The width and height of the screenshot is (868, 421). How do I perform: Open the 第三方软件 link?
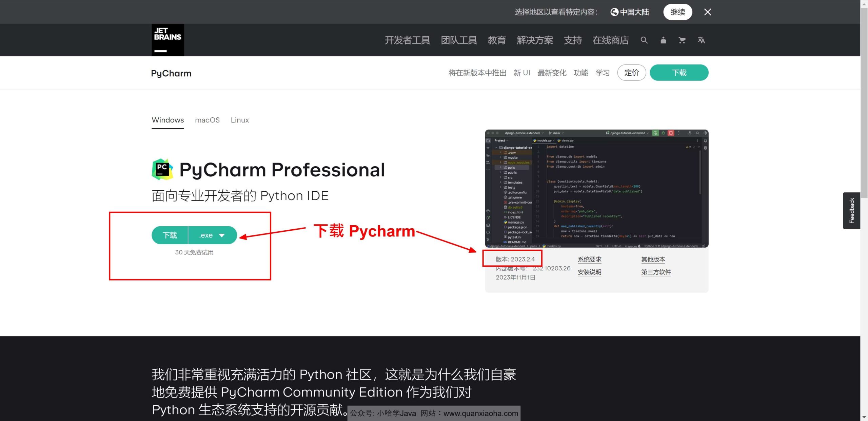[x=656, y=272]
